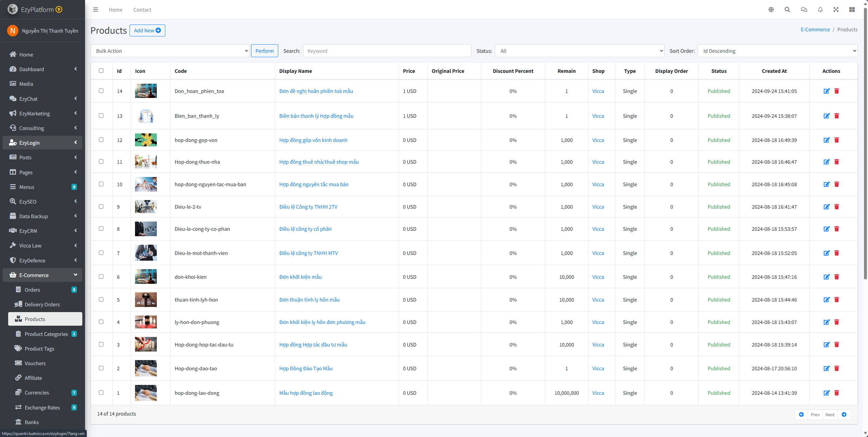Tick checkbox for Don_hoan_phien_toa row
Screen dimensions: 868x437
coord(101,91)
